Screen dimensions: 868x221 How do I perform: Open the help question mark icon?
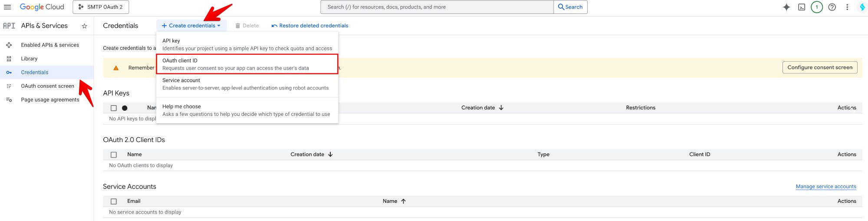(x=832, y=7)
